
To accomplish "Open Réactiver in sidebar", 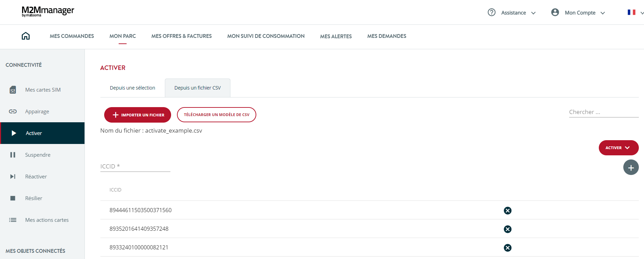I will point(42,176).
